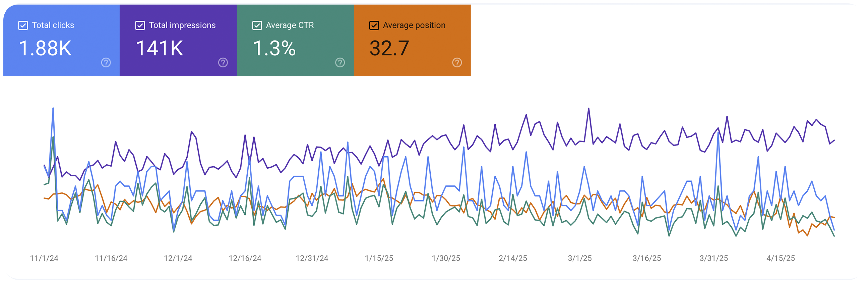
Task: Click the 32.7 average position value
Action: [389, 48]
